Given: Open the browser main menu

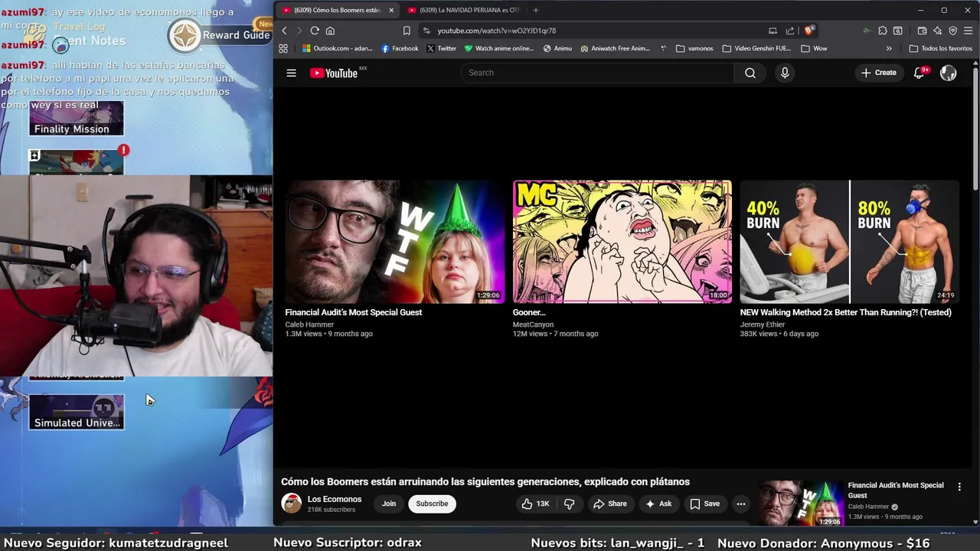Looking at the screenshot, I should click(969, 31).
